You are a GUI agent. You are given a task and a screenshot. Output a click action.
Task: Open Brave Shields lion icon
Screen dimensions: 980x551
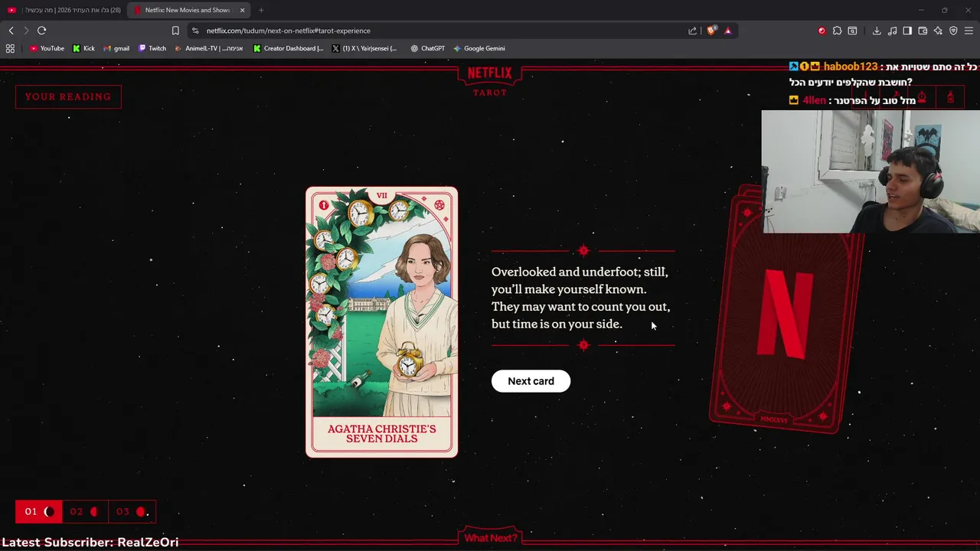point(711,31)
